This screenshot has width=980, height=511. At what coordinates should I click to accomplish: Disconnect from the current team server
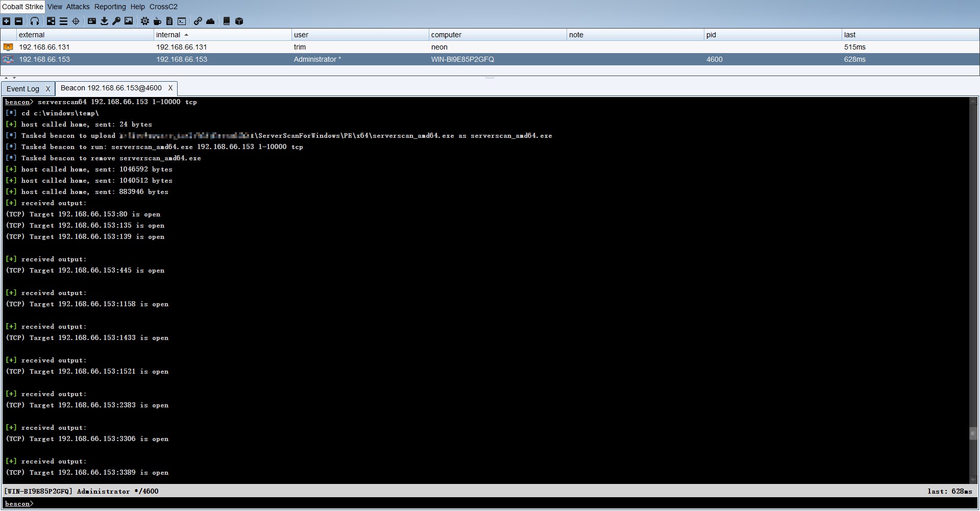pos(19,21)
